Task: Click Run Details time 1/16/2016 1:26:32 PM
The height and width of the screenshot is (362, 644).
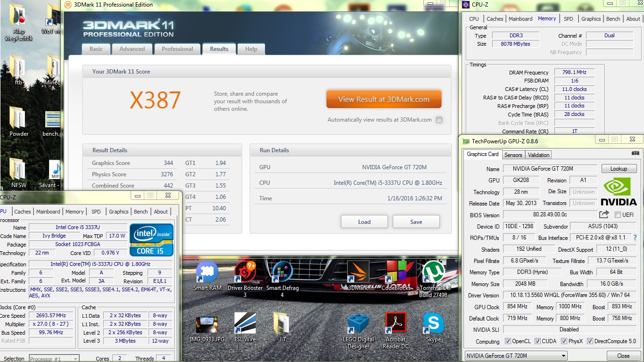Action: [414, 198]
